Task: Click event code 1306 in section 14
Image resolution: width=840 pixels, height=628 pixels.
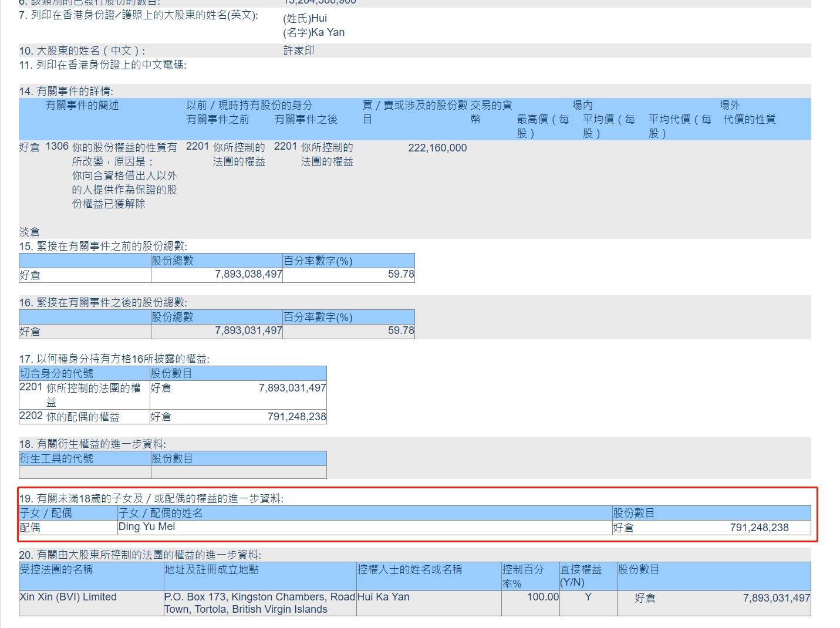Action: [57, 147]
